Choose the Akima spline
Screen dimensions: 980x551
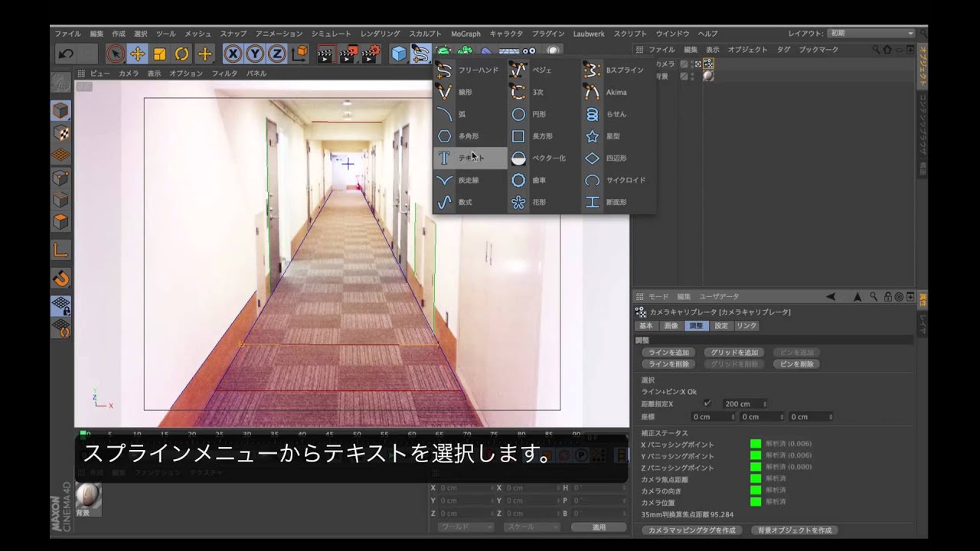click(x=619, y=93)
